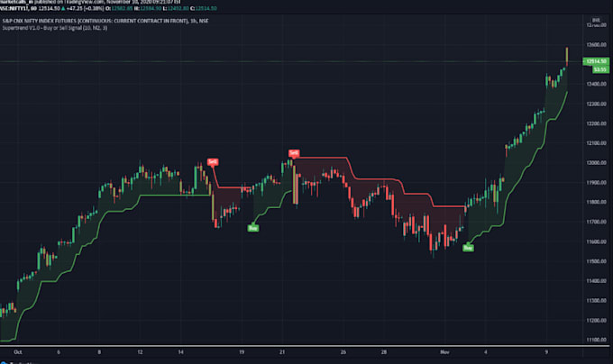
Task: Click the latest tall candle near 12600
Action: pos(567,57)
